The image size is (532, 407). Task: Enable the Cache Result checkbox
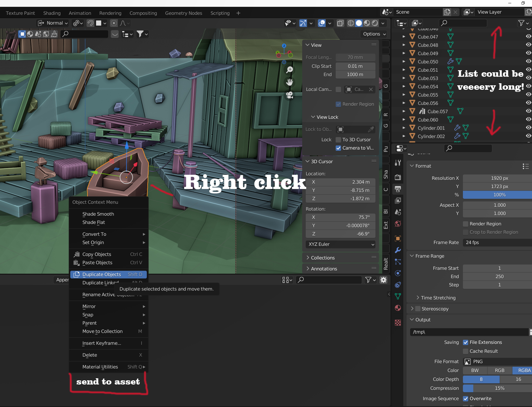point(466,351)
